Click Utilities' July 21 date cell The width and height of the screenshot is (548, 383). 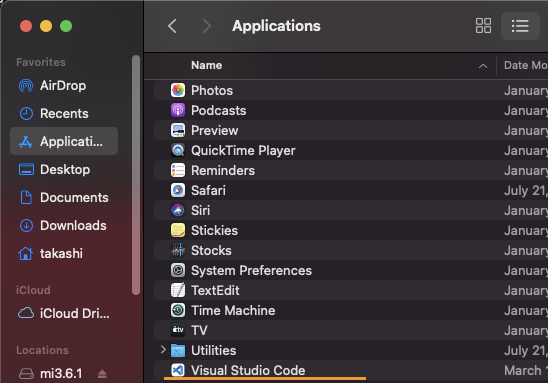click(526, 350)
